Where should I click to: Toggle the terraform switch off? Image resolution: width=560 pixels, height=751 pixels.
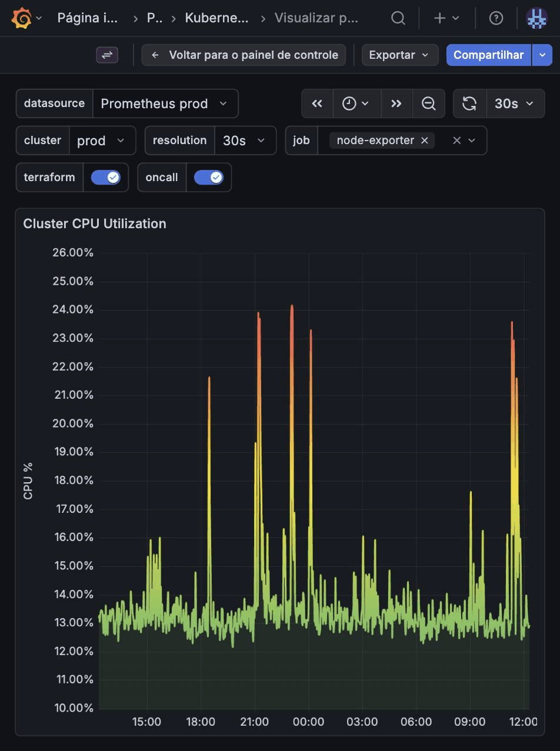106,177
